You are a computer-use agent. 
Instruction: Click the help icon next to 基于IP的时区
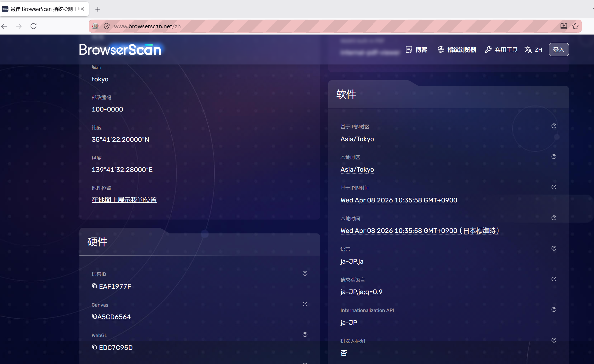(x=554, y=126)
